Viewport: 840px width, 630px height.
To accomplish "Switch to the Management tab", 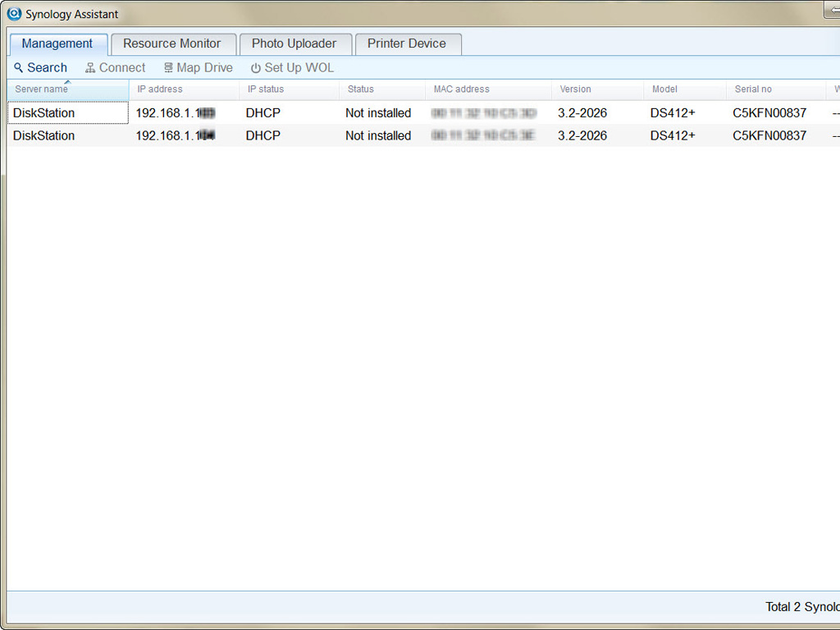I will tap(57, 44).
